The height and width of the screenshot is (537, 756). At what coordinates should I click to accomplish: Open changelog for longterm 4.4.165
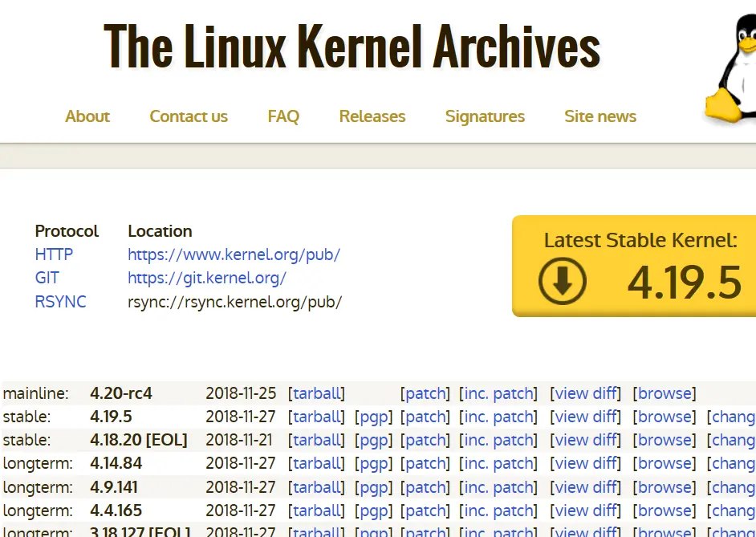(x=734, y=511)
